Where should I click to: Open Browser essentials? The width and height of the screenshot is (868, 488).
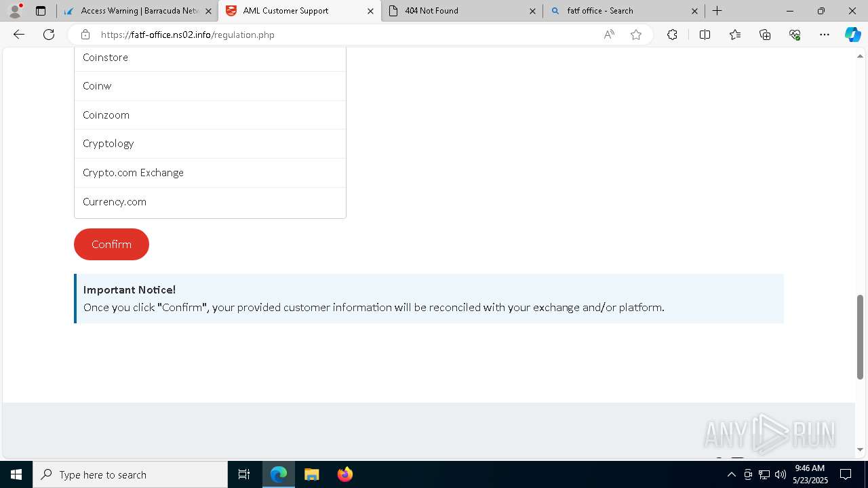click(x=795, y=35)
